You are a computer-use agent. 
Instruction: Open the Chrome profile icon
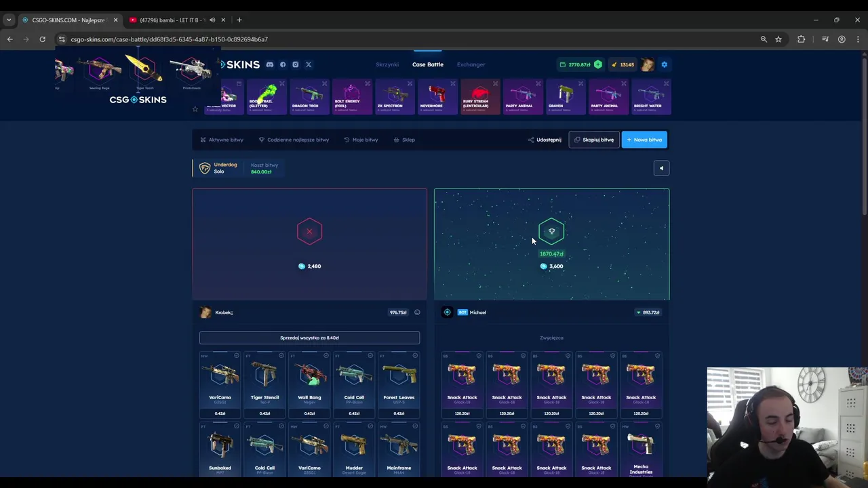click(842, 39)
